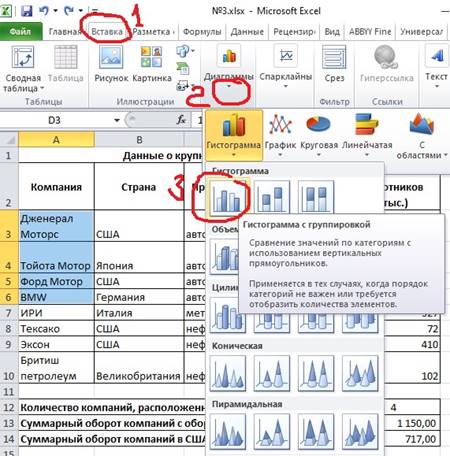This screenshot has width=450, height=456.
Task: Switch to the Разметка tab
Action: (153, 32)
